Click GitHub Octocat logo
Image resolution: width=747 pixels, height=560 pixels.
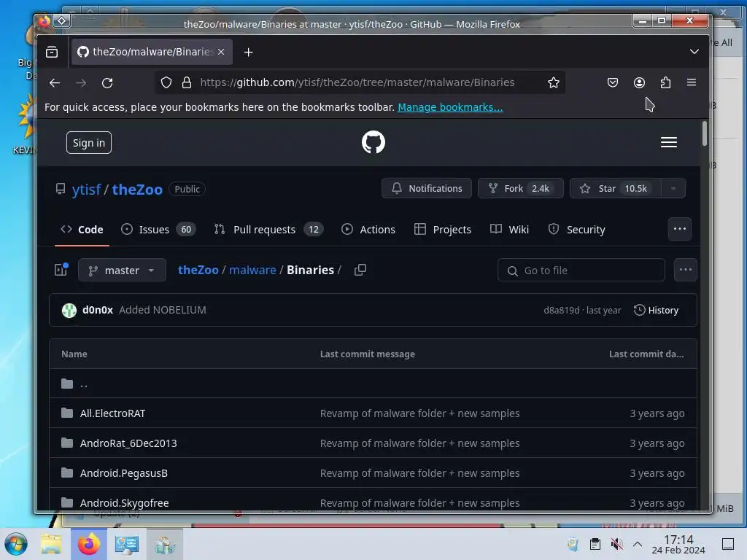point(373,142)
